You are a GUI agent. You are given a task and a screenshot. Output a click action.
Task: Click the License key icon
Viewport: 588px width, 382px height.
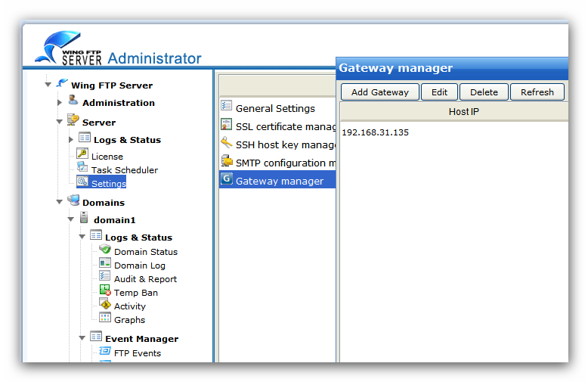pos(82,154)
